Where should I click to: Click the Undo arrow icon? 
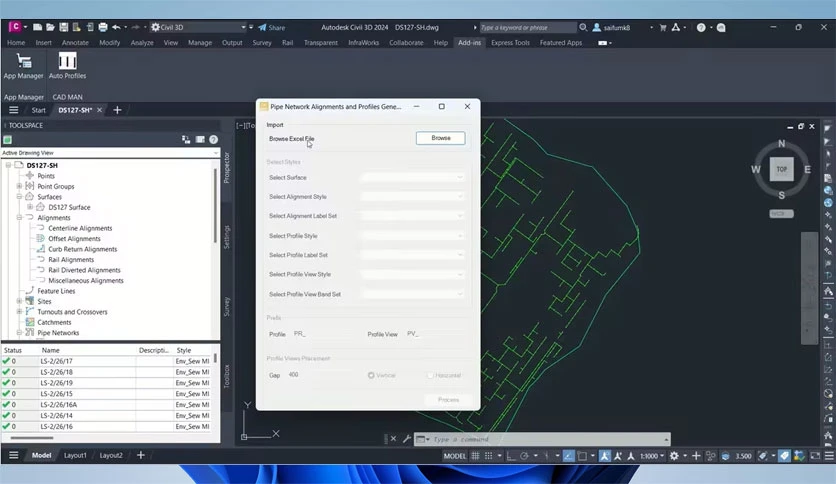pyautogui.click(x=116, y=27)
